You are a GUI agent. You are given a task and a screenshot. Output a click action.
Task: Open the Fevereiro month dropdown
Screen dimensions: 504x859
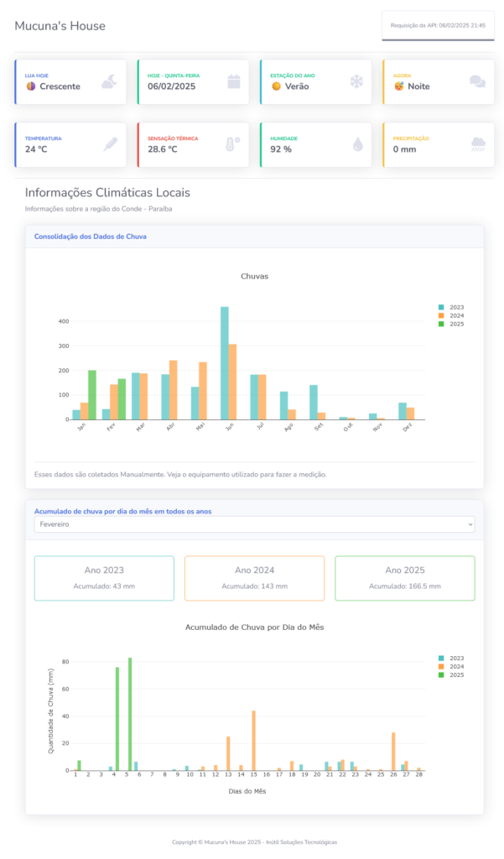click(254, 523)
